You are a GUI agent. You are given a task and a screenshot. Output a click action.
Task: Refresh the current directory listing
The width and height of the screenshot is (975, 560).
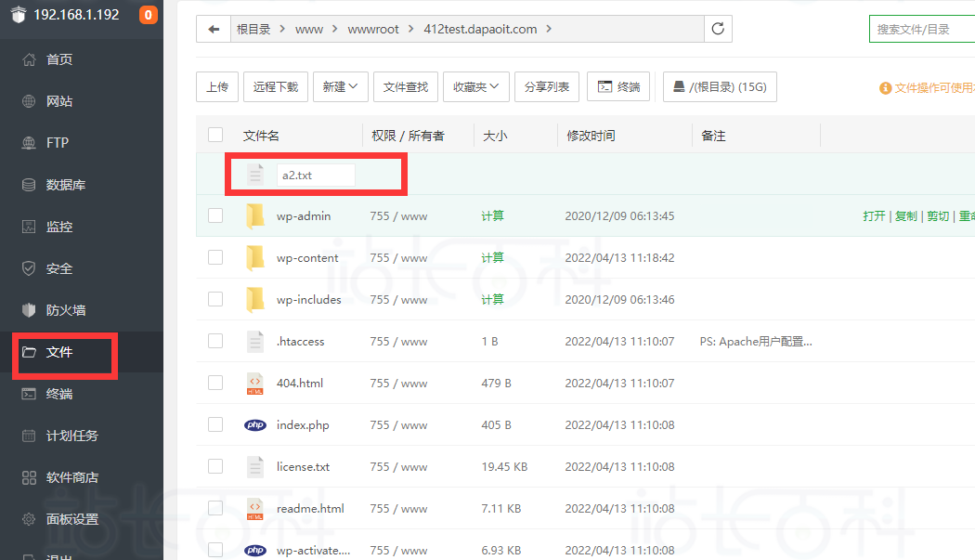coord(718,29)
